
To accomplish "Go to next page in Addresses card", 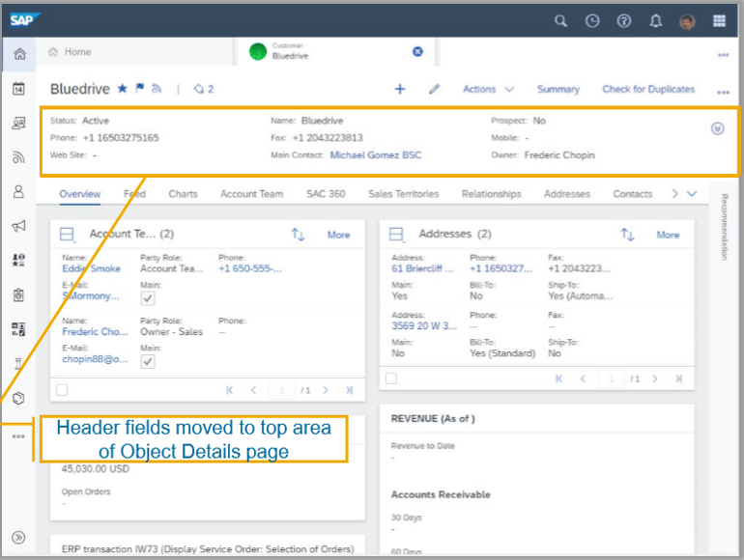I will pos(655,378).
